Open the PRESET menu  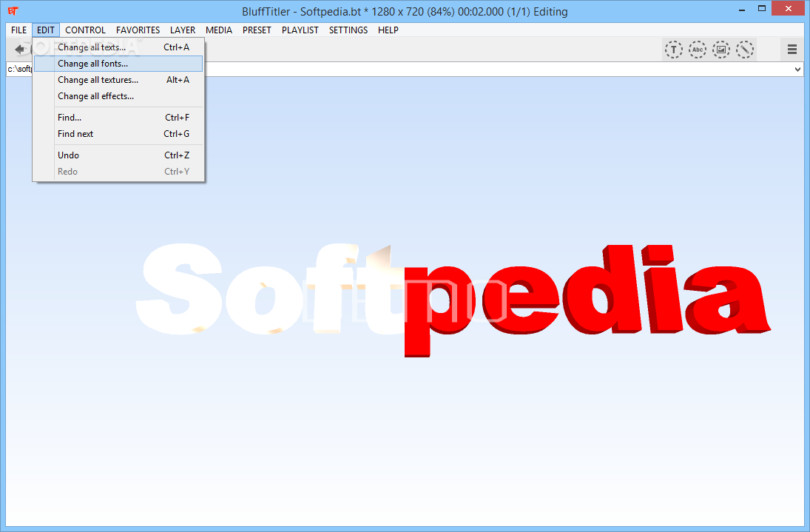tap(257, 30)
